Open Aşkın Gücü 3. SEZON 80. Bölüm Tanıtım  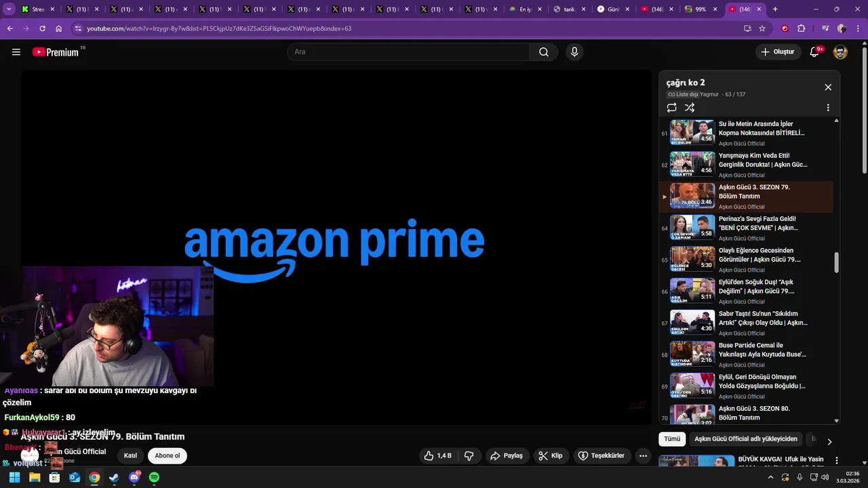point(746,413)
